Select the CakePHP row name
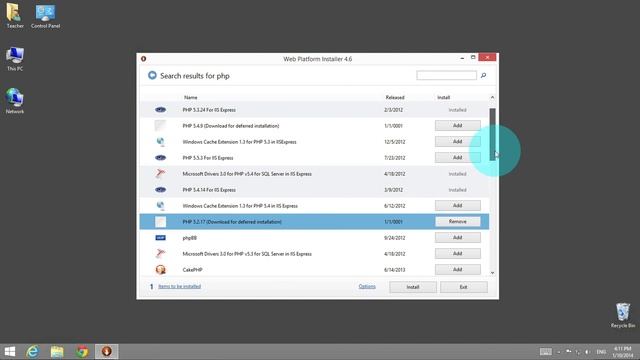This screenshot has width=640, height=360. click(x=192, y=269)
